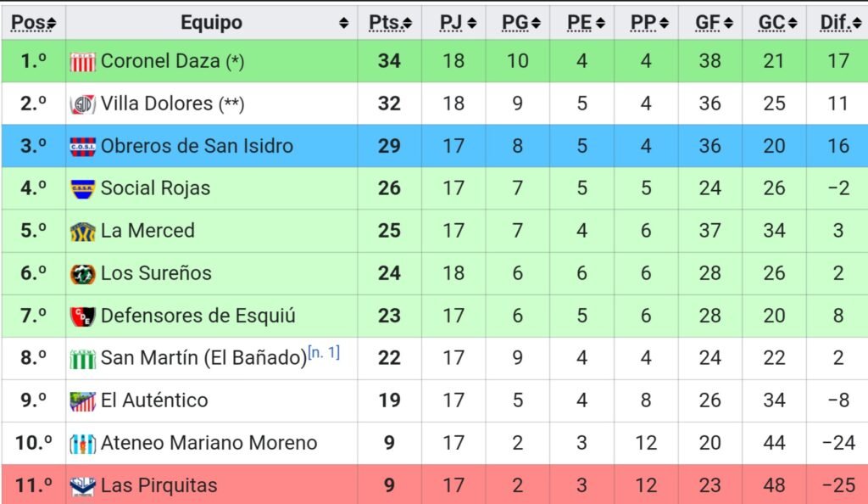The image size is (868, 504).
Task: Click the San Martín team crest
Action: point(82,359)
